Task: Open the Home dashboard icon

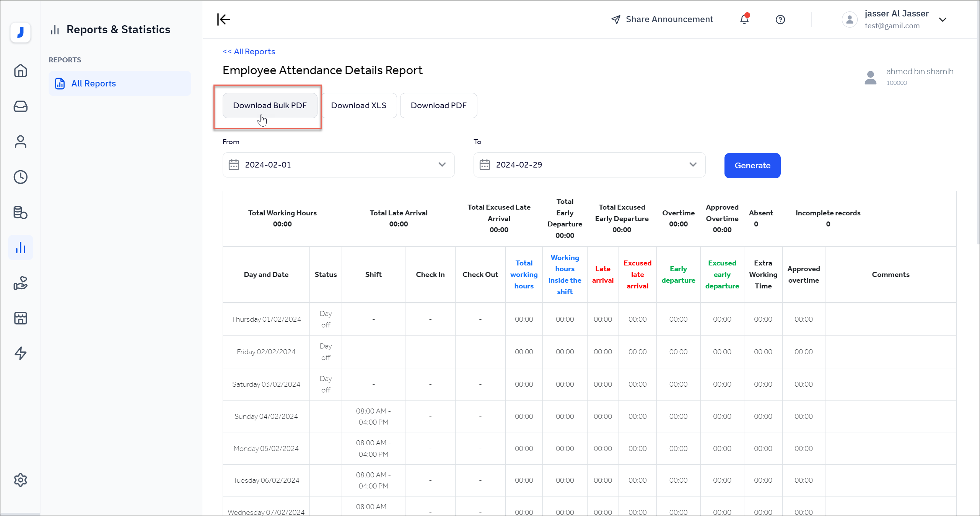Action: click(20, 71)
